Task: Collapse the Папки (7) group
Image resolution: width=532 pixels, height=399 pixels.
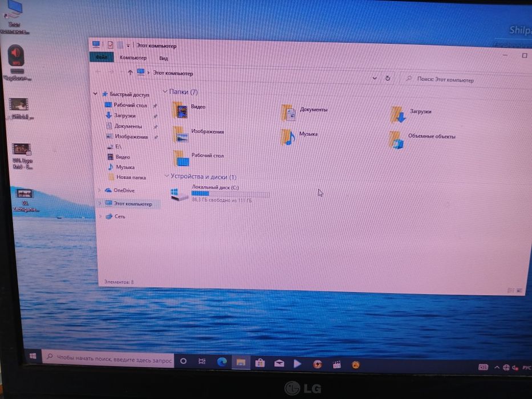Action: [165, 91]
